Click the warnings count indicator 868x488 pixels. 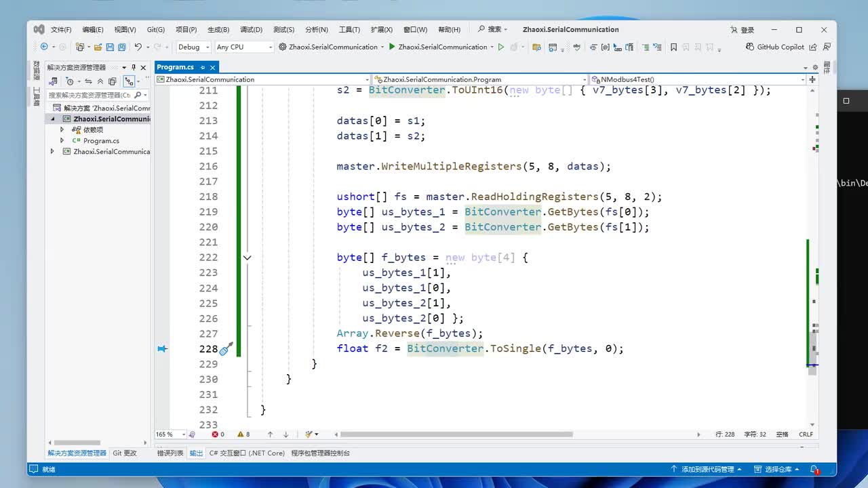pos(243,434)
